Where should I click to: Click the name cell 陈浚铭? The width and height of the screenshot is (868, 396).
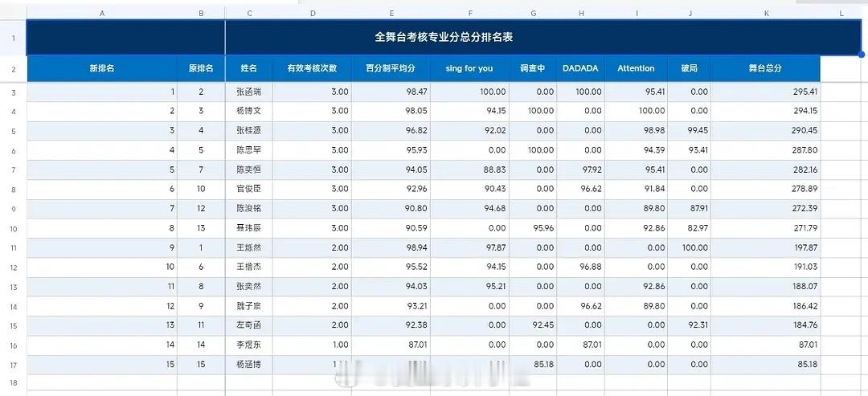(x=249, y=209)
